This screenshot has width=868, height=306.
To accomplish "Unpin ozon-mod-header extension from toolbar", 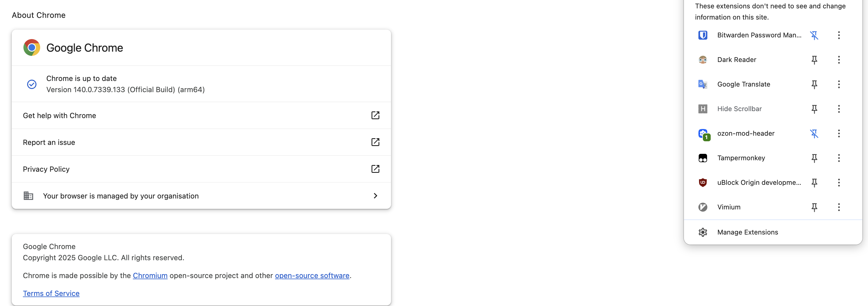I will 814,134.
